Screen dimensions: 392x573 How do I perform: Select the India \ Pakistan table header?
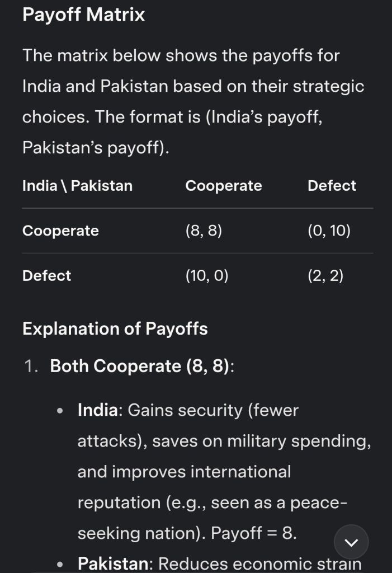point(77,186)
